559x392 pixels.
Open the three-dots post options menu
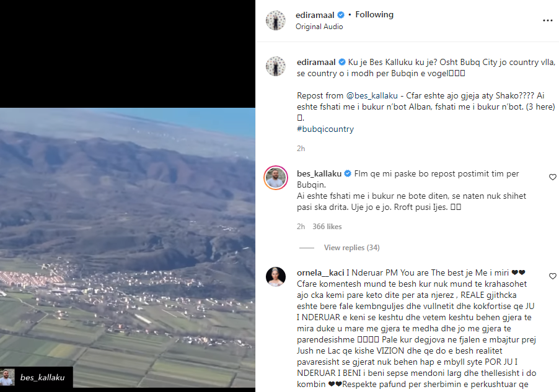pyautogui.click(x=547, y=20)
